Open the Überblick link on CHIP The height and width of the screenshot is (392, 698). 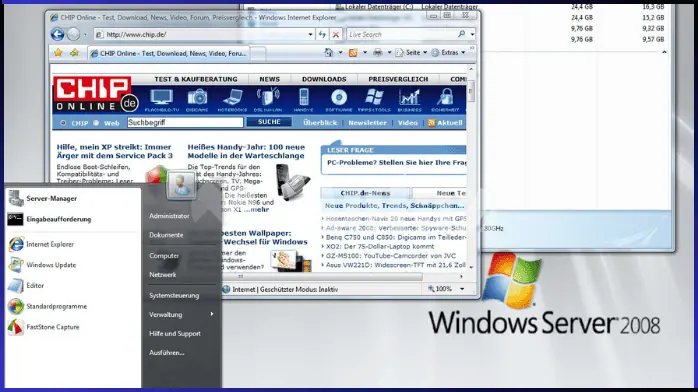pyautogui.click(x=320, y=123)
